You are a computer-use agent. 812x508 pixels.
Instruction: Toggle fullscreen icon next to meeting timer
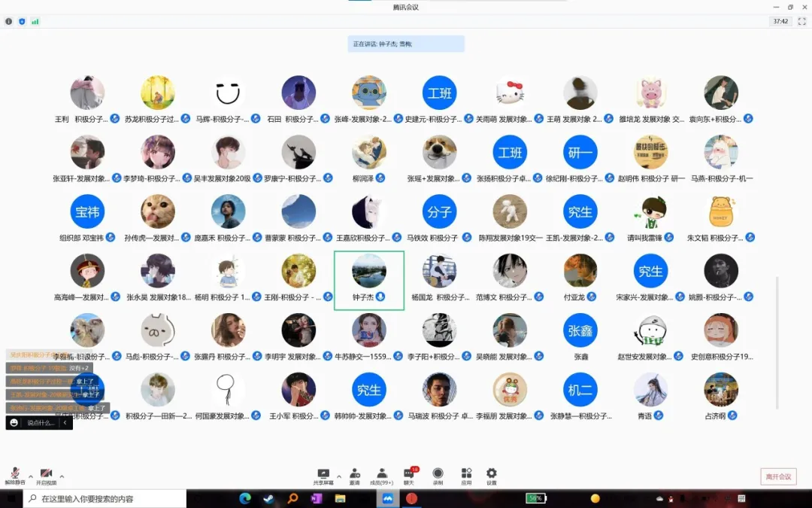coord(801,21)
